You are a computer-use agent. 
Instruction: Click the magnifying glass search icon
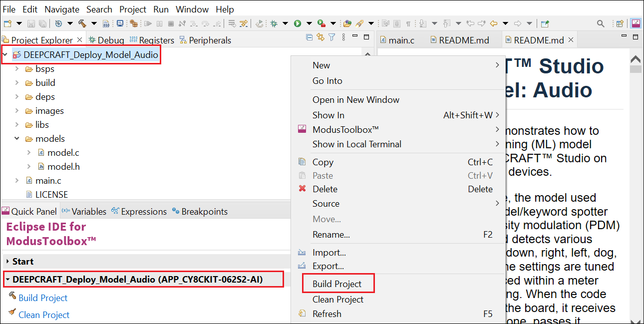tap(601, 23)
